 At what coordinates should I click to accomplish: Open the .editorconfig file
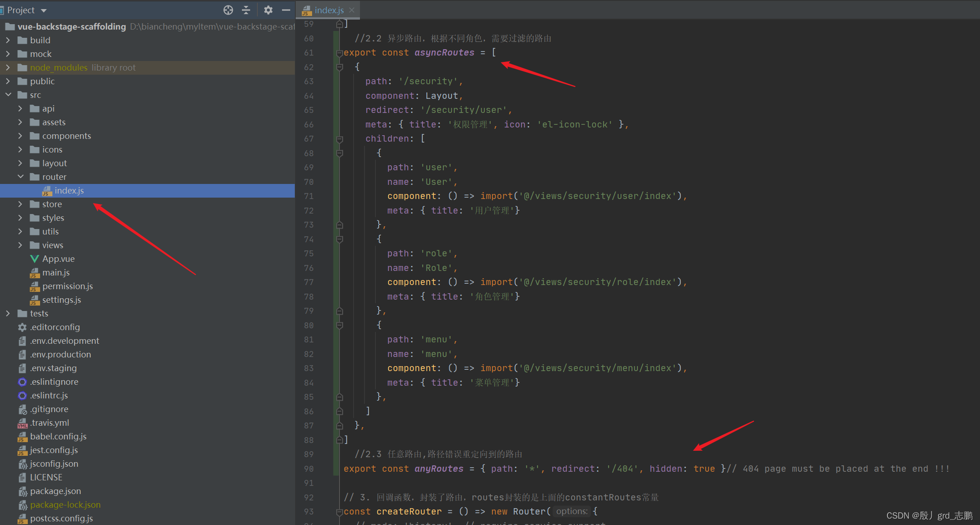coord(55,327)
